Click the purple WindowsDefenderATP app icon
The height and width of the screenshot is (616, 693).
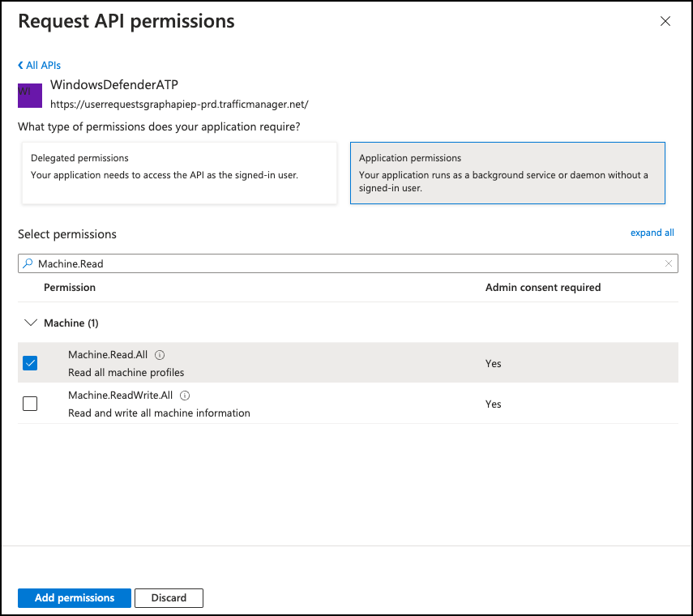click(x=30, y=95)
